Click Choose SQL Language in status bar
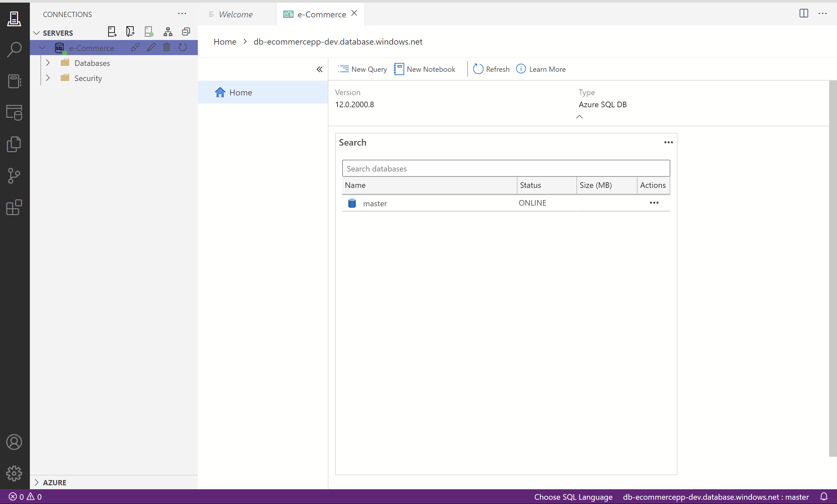 [x=573, y=497]
